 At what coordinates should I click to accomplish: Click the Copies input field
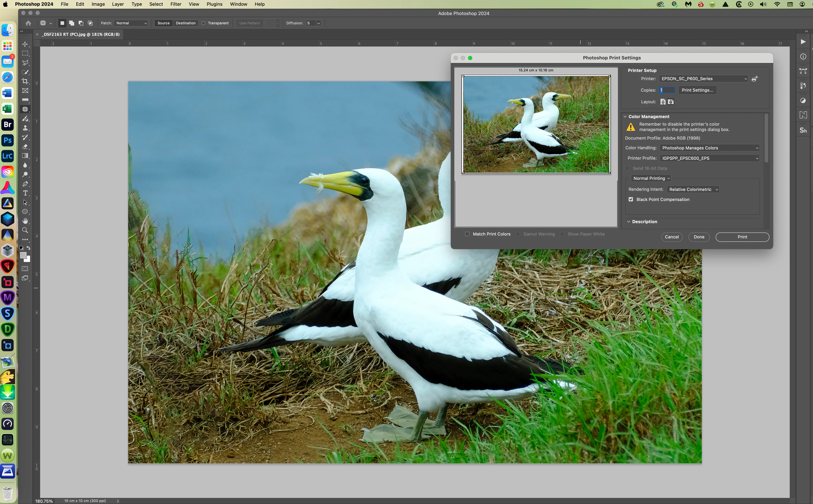click(667, 90)
